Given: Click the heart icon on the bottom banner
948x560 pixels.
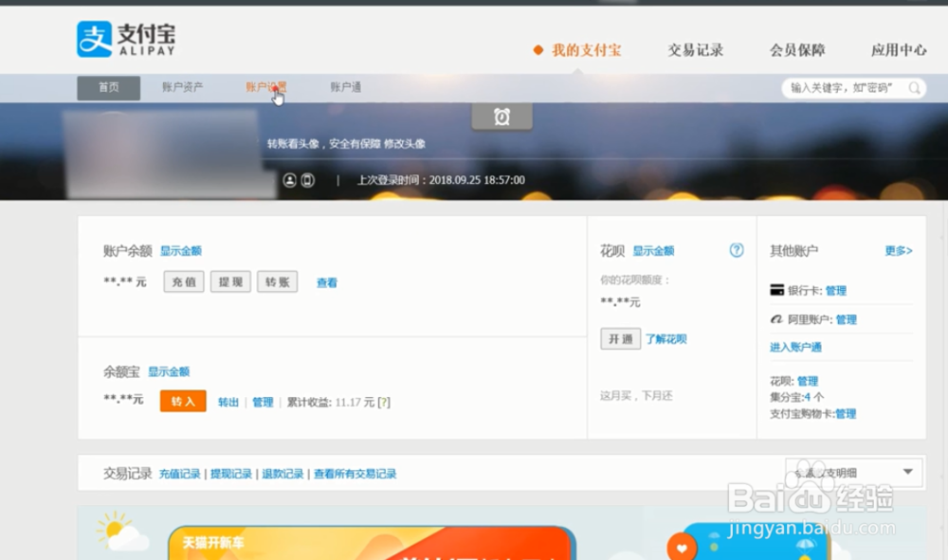Looking at the screenshot, I should (682, 547).
